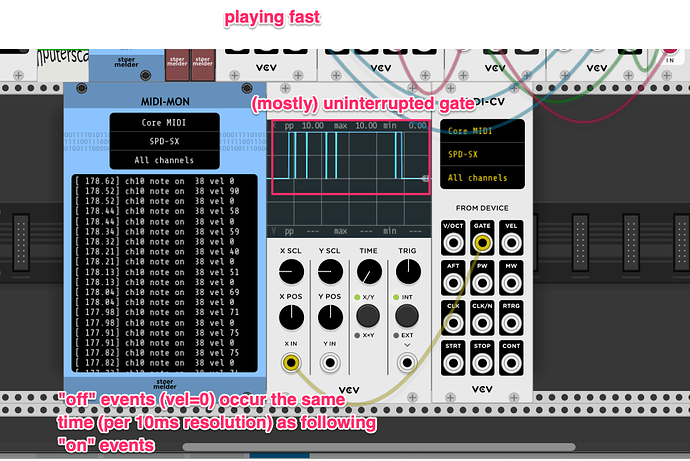Image resolution: width=690 pixels, height=461 pixels.
Task: Click the stoermelder logo at bottom of MIDI-MON
Action: tap(165, 384)
